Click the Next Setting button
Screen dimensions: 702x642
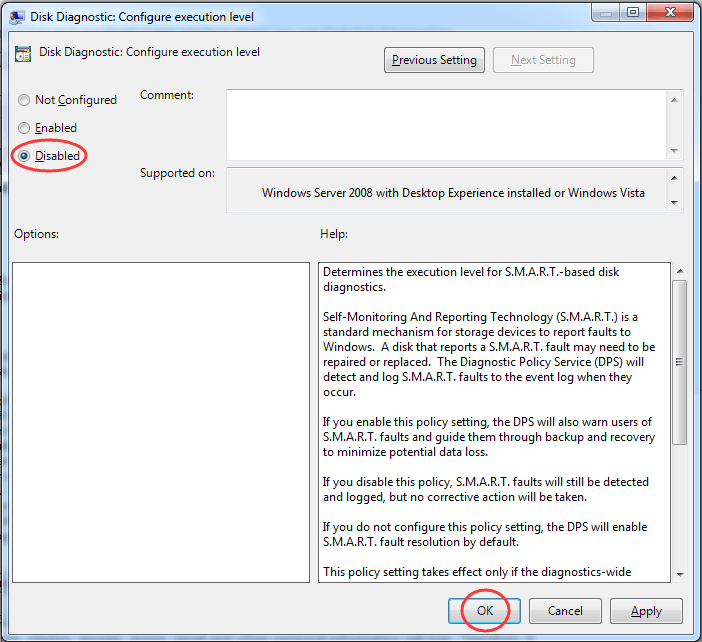[x=543, y=60]
